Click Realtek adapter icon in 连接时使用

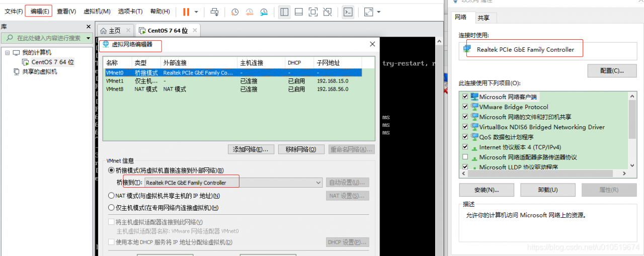click(467, 49)
